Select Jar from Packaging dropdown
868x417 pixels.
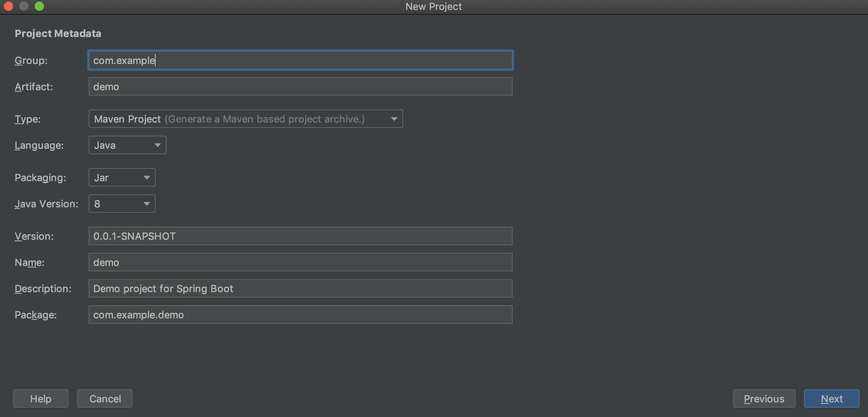(x=121, y=177)
